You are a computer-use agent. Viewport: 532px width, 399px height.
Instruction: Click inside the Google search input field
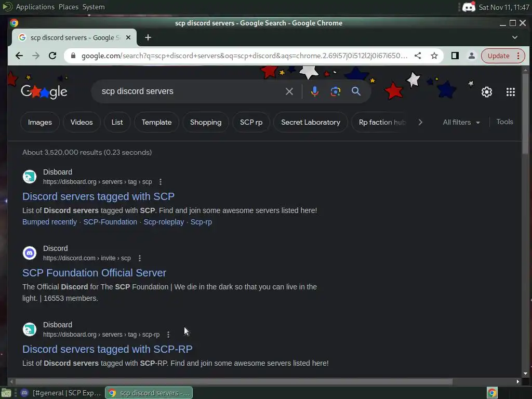coord(190,91)
